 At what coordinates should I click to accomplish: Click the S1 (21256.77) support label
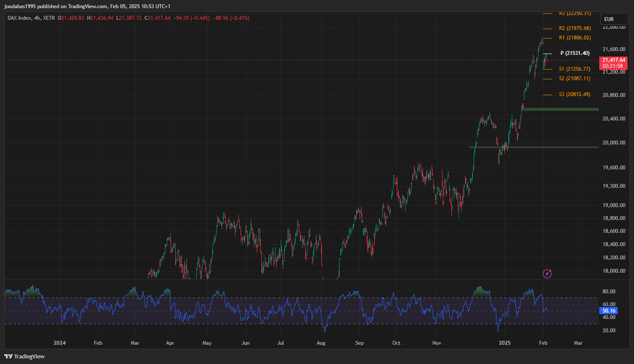coord(574,69)
